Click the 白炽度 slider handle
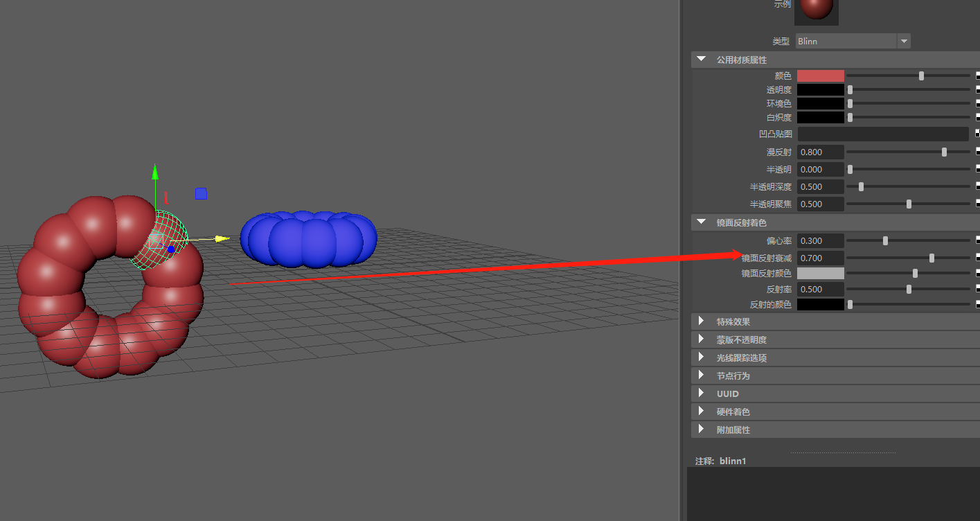The width and height of the screenshot is (980, 521). pyautogui.click(x=850, y=118)
